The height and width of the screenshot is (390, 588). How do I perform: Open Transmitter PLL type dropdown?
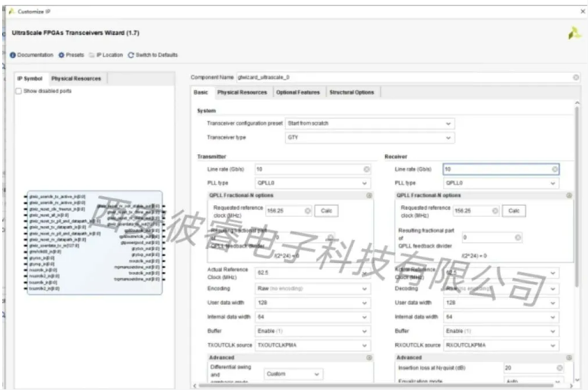pos(312,183)
